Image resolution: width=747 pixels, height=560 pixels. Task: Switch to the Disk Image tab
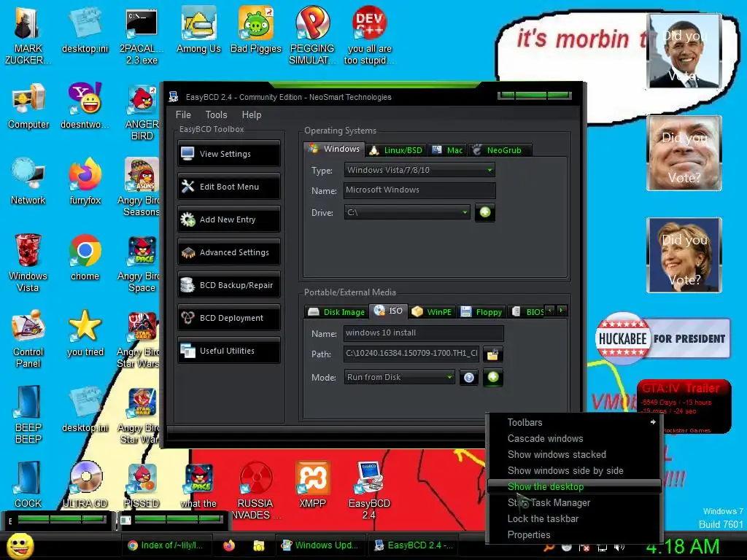(x=336, y=312)
